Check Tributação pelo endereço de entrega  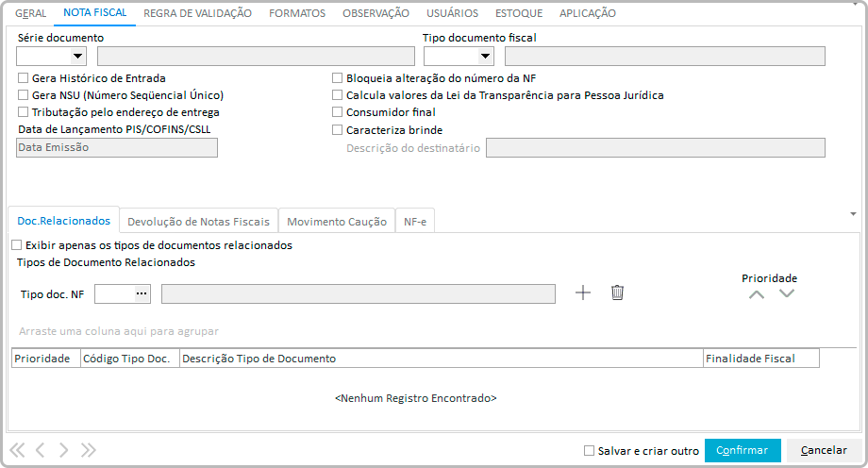click(23, 112)
